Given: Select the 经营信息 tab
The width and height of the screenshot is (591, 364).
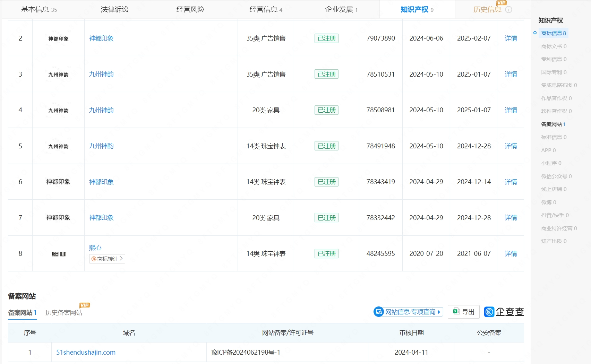Looking at the screenshot, I should (266, 9).
